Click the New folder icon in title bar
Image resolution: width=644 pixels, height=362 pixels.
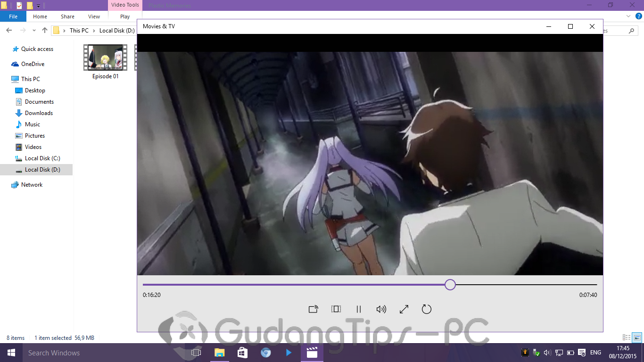click(30, 6)
